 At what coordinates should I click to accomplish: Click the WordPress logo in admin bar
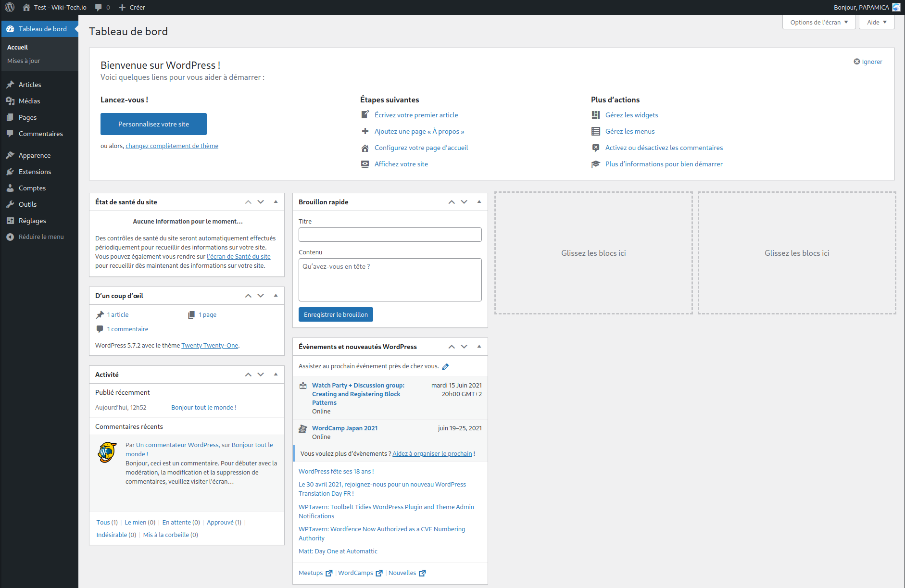coord(10,7)
